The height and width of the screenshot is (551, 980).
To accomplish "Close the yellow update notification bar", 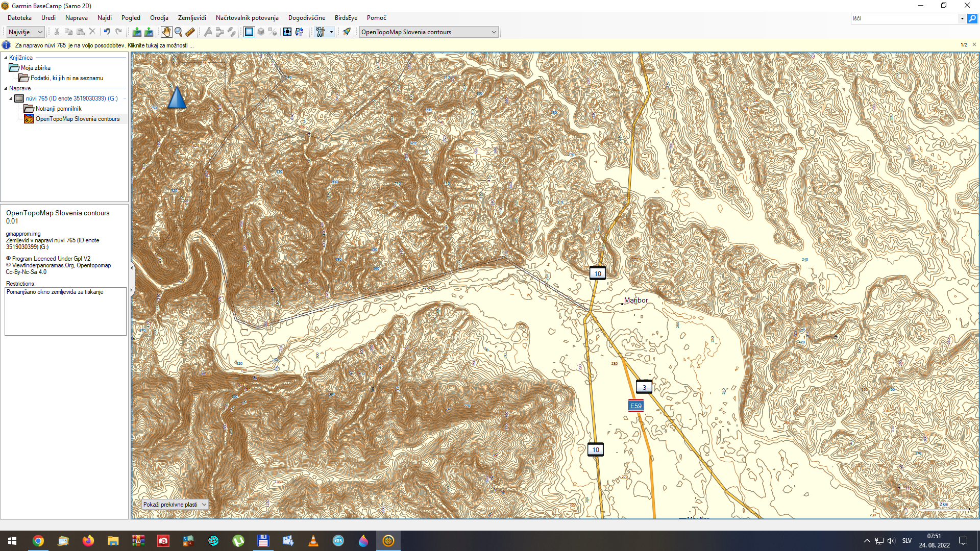I will (974, 45).
